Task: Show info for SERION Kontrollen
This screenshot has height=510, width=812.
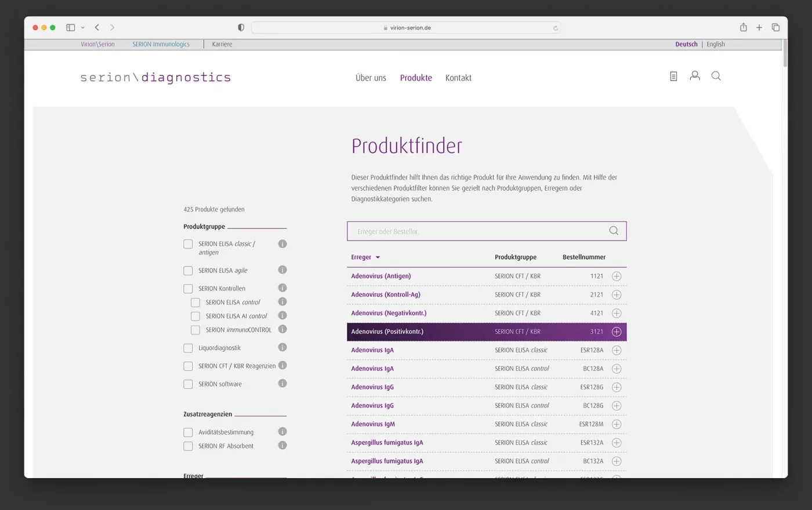Action: coord(282,288)
